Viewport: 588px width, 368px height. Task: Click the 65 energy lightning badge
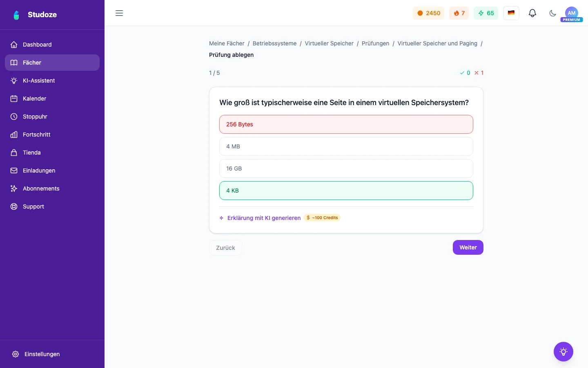[486, 13]
